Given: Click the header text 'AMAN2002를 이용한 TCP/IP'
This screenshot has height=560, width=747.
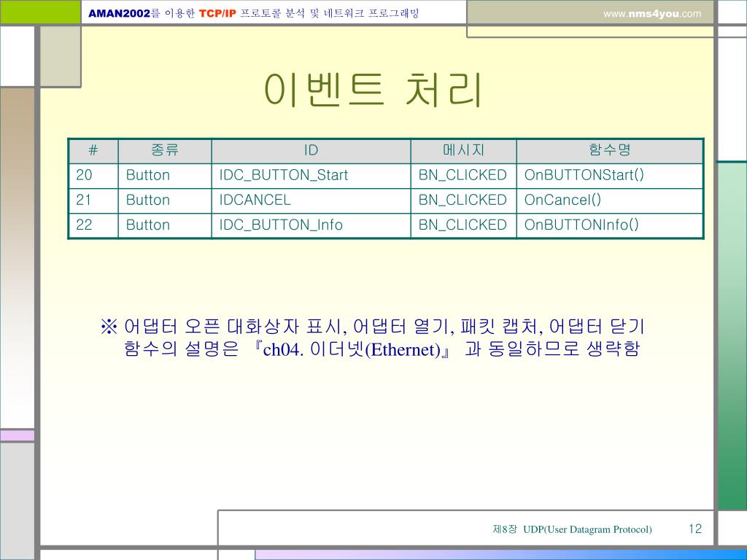Looking at the screenshot, I should coord(162,13).
